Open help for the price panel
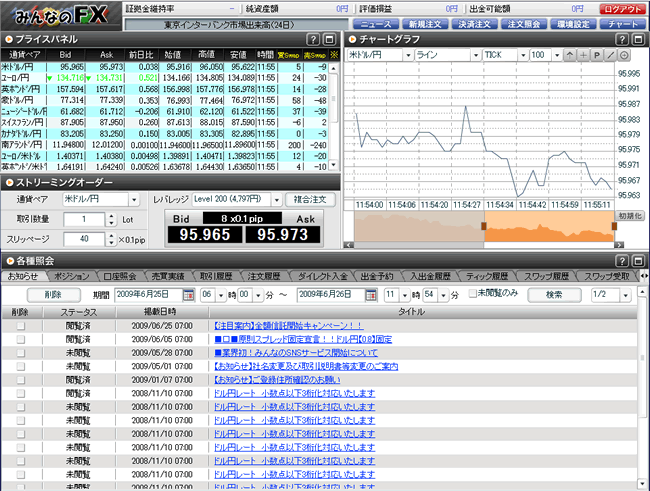Viewport: 650px width, 491px height. [313, 39]
